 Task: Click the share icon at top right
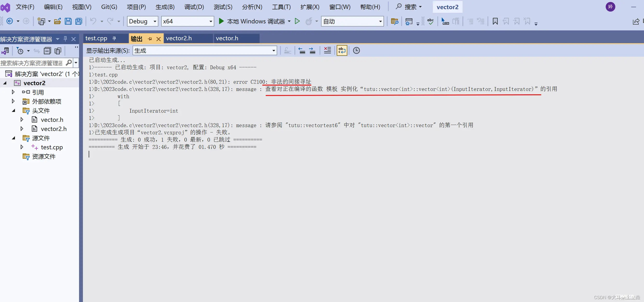pyautogui.click(x=636, y=21)
